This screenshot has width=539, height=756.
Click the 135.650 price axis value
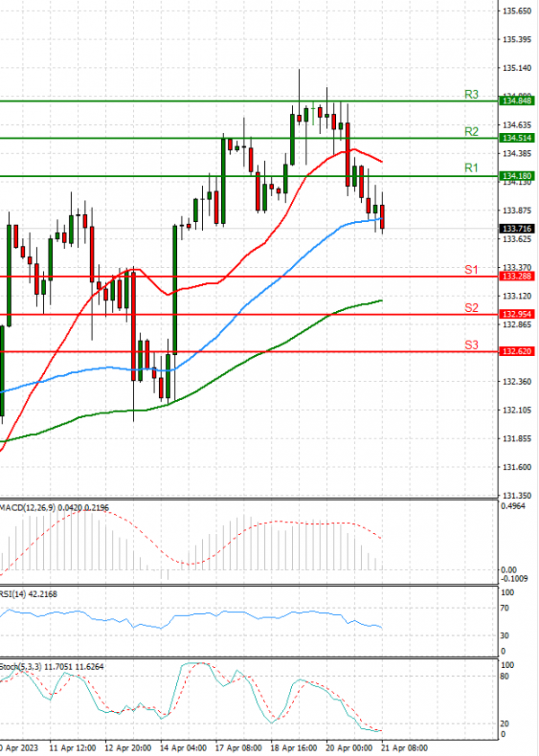click(x=517, y=11)
